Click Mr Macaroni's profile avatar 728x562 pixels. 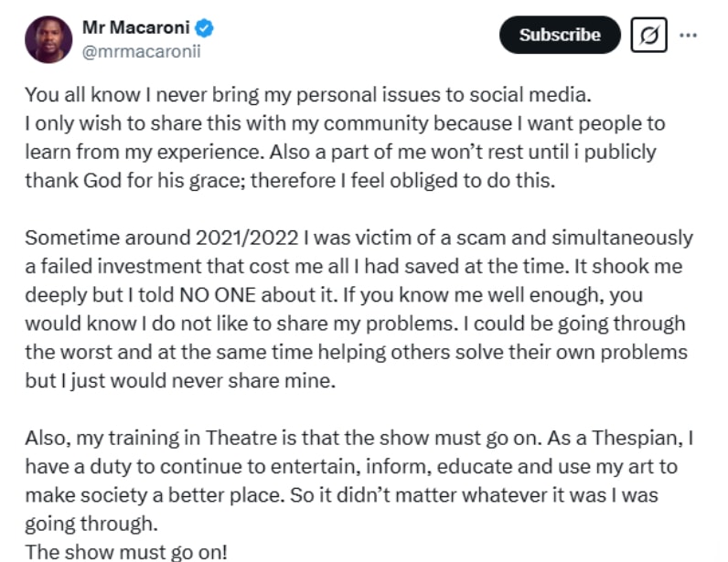[48, 40]
